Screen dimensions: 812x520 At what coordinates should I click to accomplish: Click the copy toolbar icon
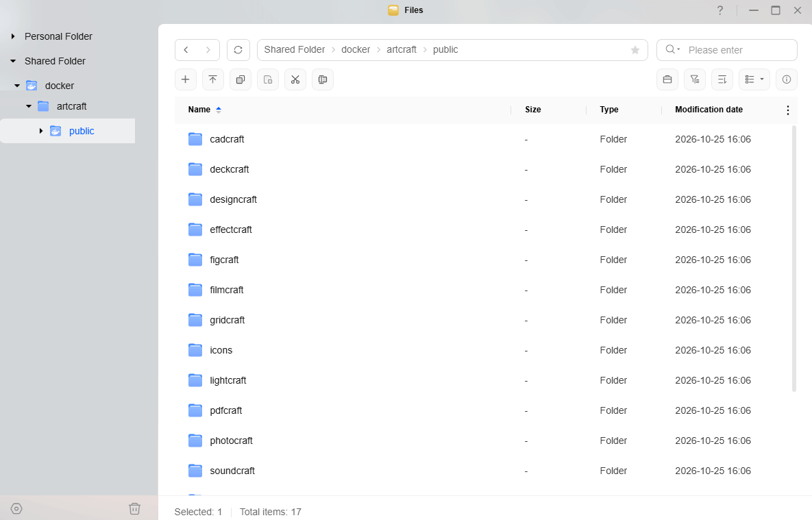[x=241, y=79]
